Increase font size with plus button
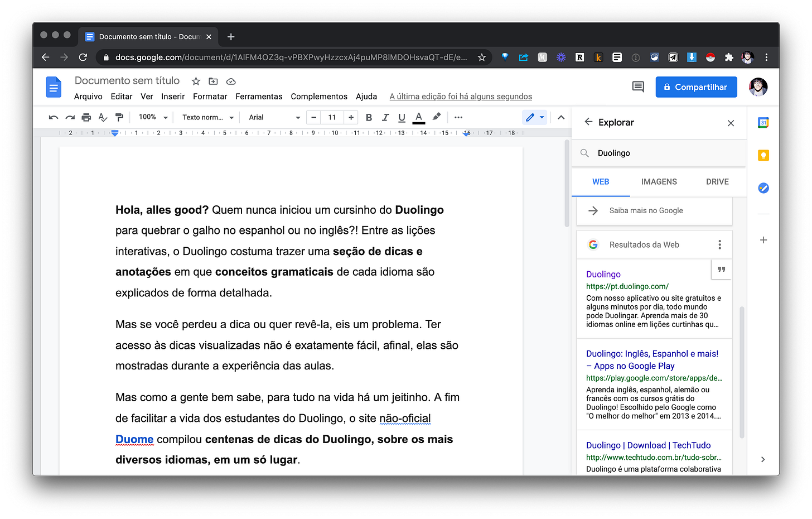Viewport: 812px width, 519px height. [351, 117]
